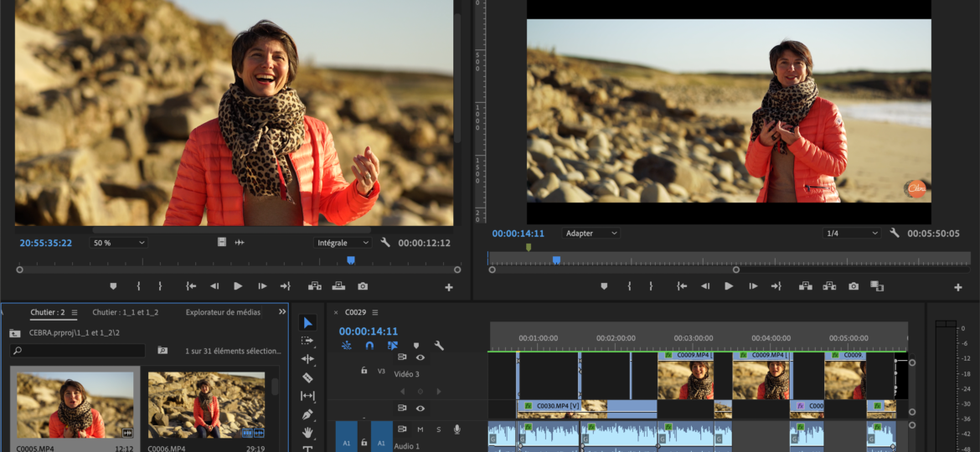Select the Hand tool in the toolbar
The width and height of the screenshot is (980, 452).
(307, 432)
